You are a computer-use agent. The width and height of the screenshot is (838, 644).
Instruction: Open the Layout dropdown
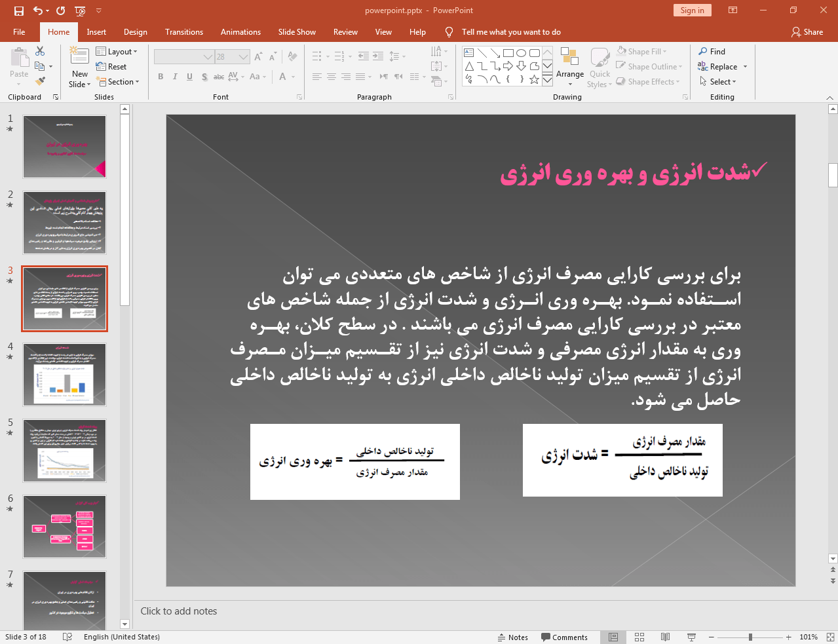(118, 51)
